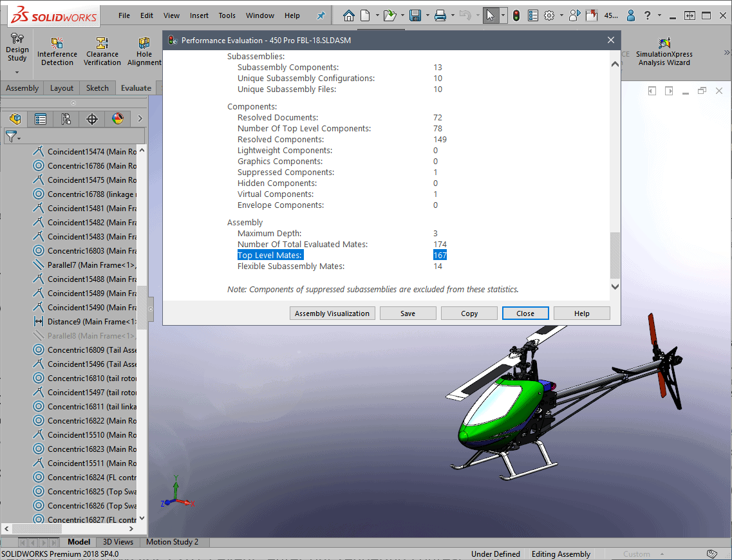Click the Rebuild traffic light icon
Viewport: 732px width, 560px height.
point(516,16)
